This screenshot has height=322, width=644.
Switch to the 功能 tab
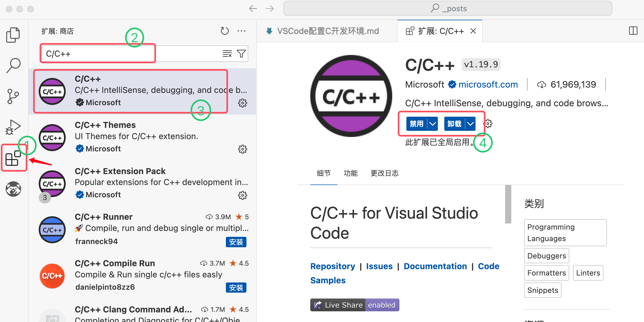pyautogui.click(x=350, y=173)
